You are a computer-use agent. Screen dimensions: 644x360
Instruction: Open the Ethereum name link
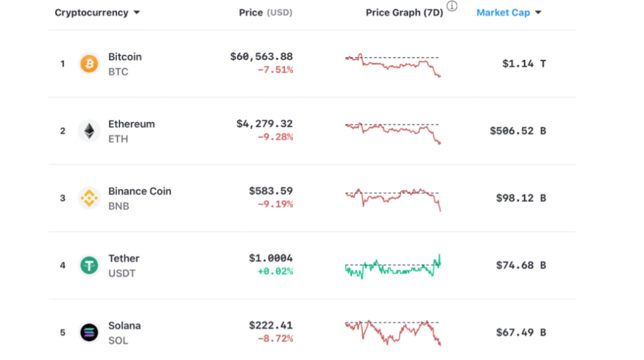[131, 124]
